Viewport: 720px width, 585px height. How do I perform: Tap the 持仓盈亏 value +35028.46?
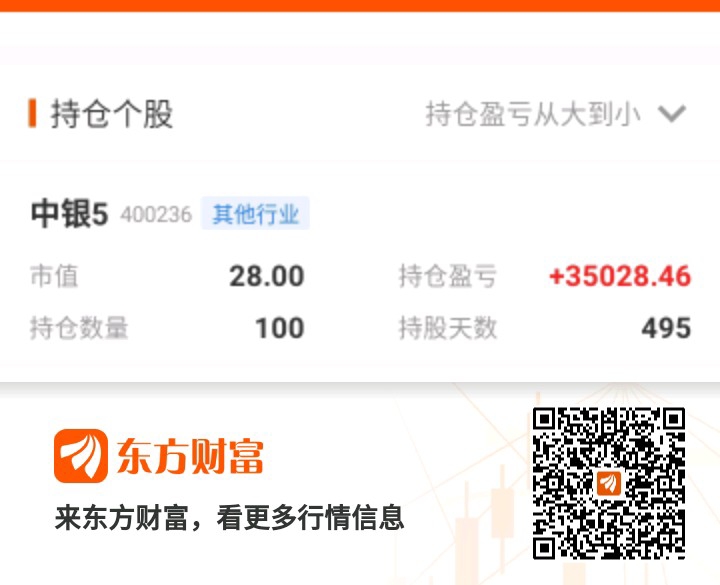click(x=620, y=276)
